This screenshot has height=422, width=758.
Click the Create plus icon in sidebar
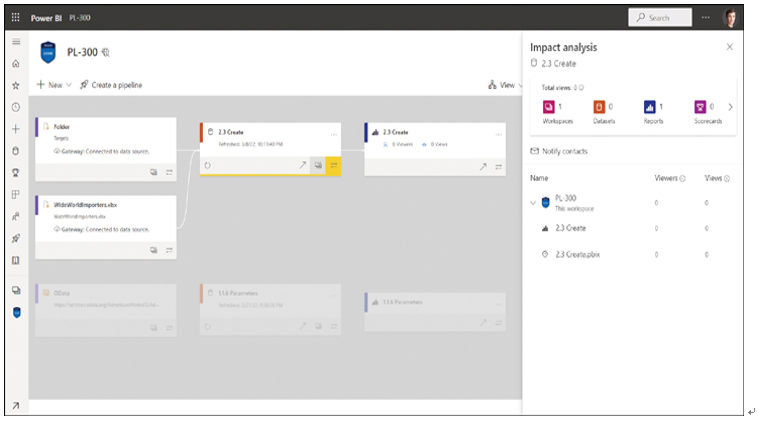(16, 129)
